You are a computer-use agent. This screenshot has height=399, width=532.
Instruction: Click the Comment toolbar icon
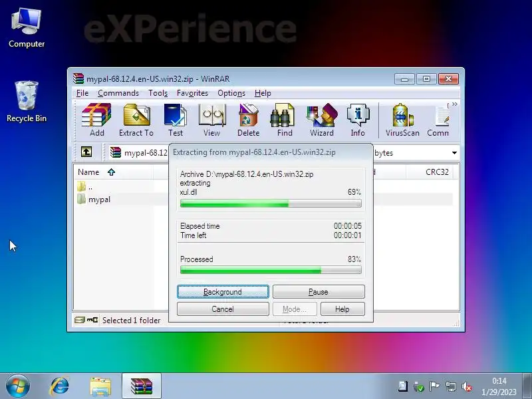click(438, 120)
